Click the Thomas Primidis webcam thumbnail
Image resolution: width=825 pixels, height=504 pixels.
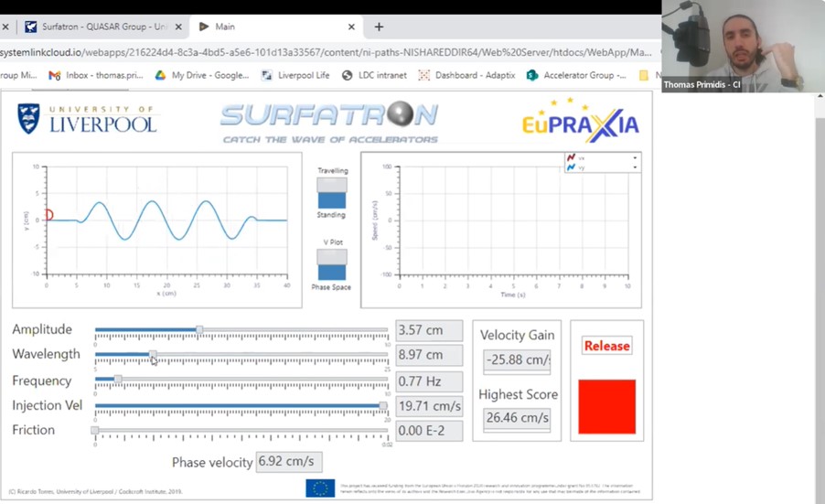pos(743,47)
